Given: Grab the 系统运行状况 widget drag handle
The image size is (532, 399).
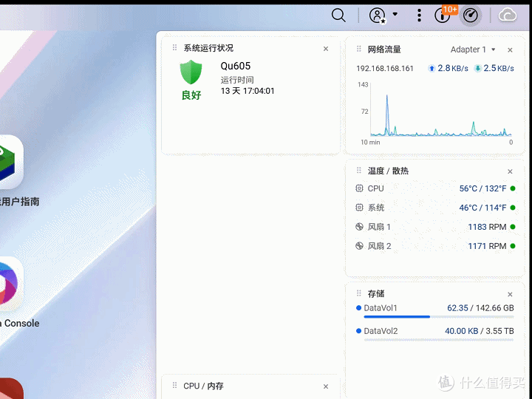Looking at the screenshot, I should click(174, 47).
